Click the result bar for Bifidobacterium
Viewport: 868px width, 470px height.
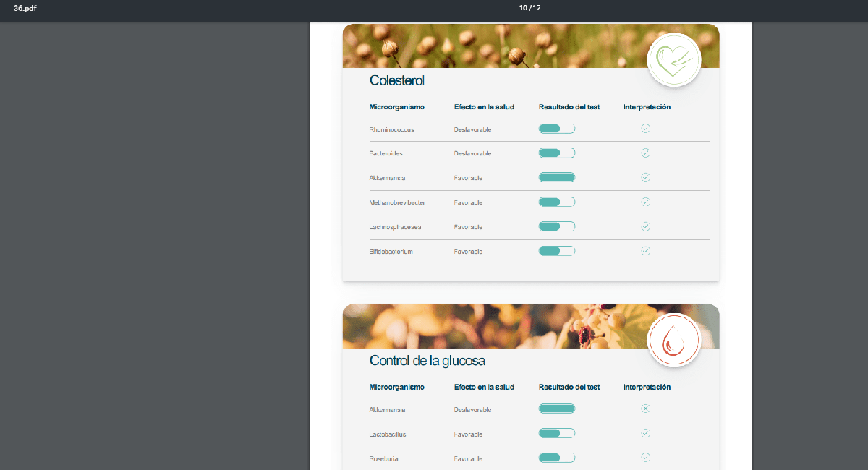(x=556, y=252)
